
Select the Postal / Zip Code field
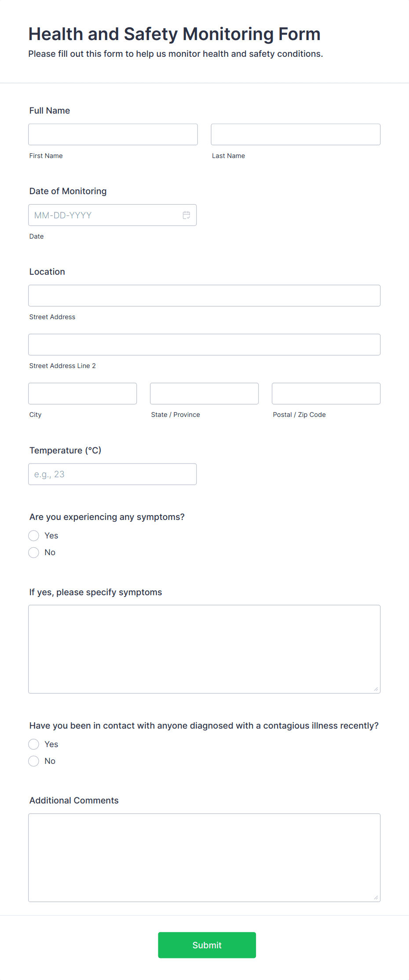coord(326,394)
